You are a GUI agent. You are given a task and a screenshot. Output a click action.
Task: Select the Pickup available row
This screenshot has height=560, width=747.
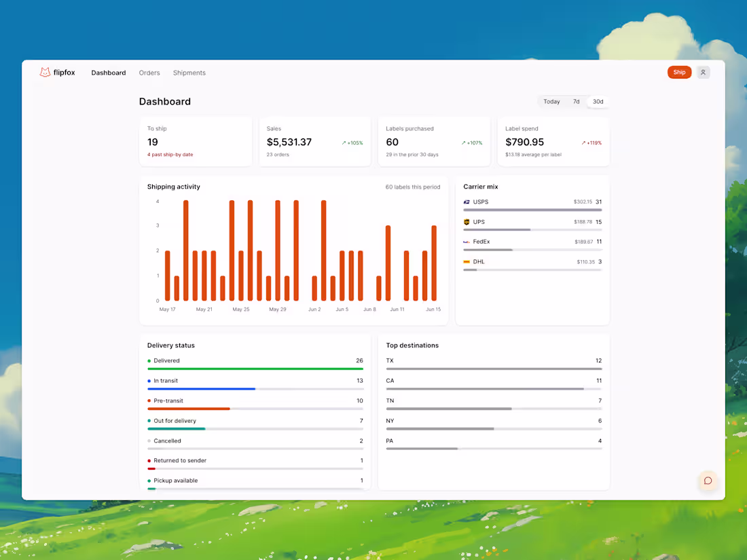click(255, 483)
